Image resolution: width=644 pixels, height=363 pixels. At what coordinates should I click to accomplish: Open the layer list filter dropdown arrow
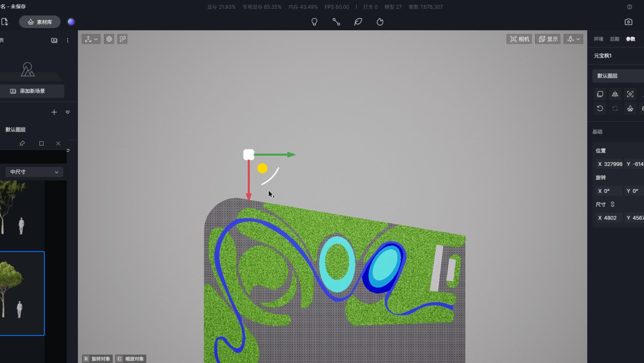pyautogui.click(x=68, y=112)
